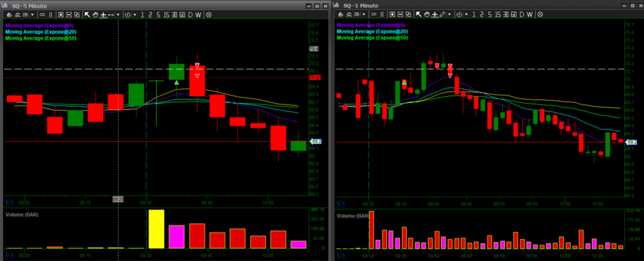The width and height of the screenshot is (644, 261).
Task: Pick the pencil drawing tool in SQ 1 Minute toolbar
Action: click(442, 15)
